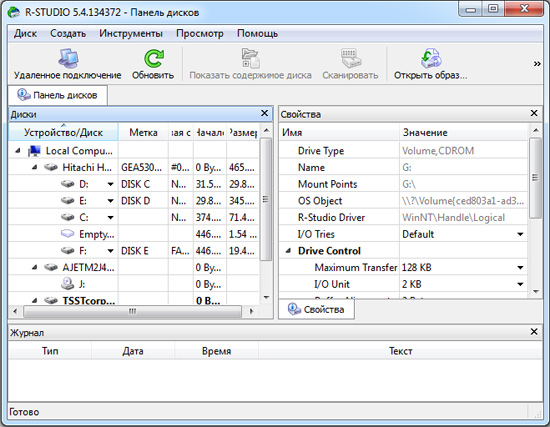Collapse the AJETM2J4 device node

[x=34, y=267]
